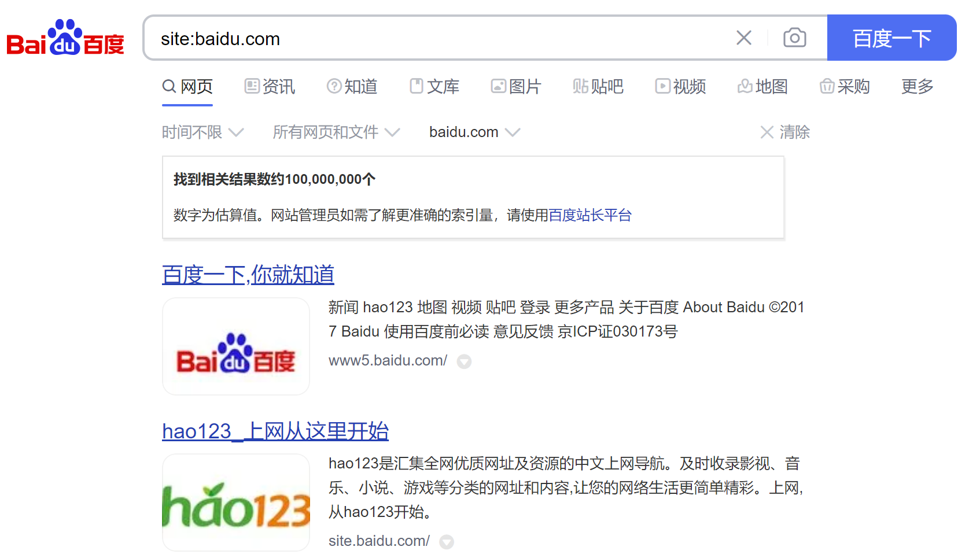Open result hao123_上网从这里开始

(x=275, y=431)
